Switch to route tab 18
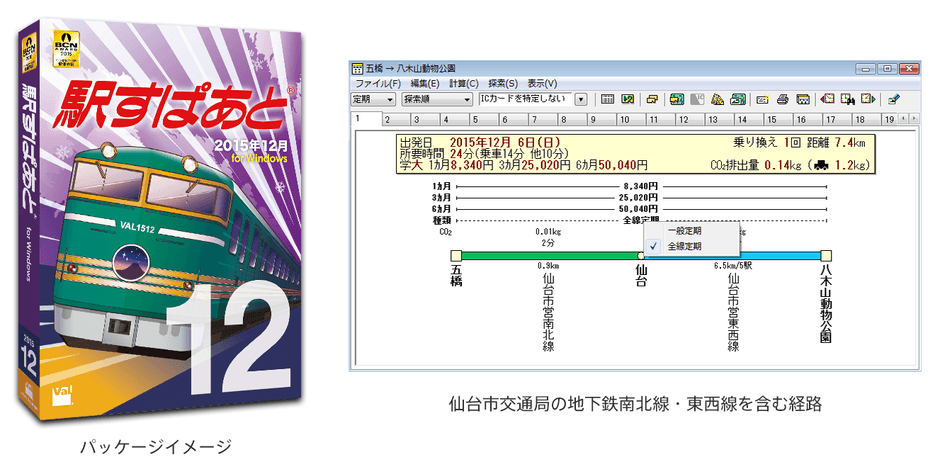The height and width of the screenshot is (472, 940). point(867,120)
